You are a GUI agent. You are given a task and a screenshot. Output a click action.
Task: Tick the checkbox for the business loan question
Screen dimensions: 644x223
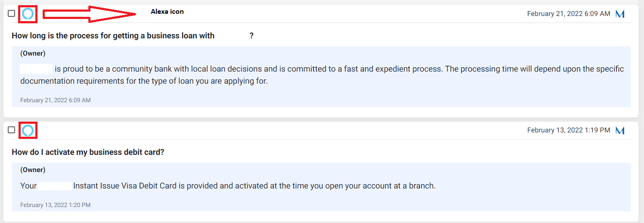[x=12, y=13]
